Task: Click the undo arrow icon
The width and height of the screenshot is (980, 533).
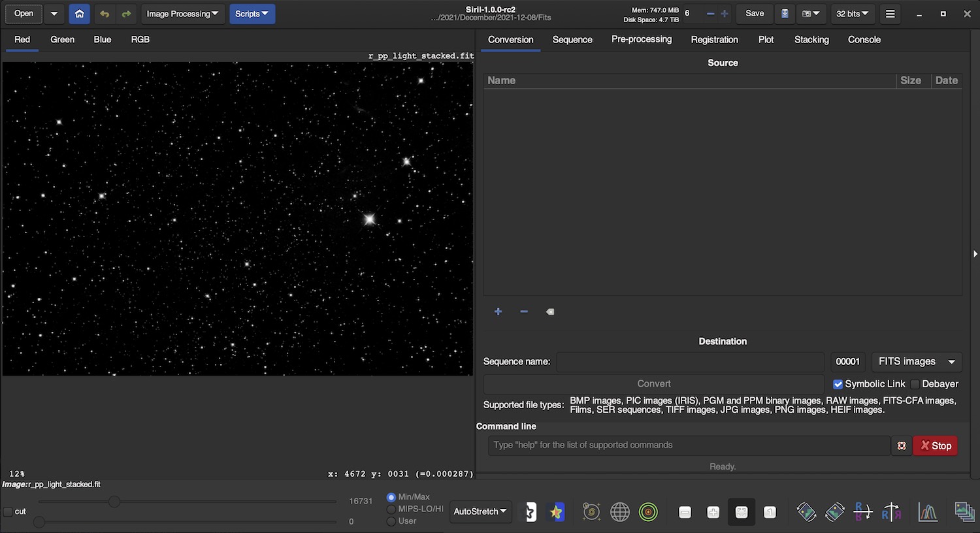Action: tap(104, 14)
